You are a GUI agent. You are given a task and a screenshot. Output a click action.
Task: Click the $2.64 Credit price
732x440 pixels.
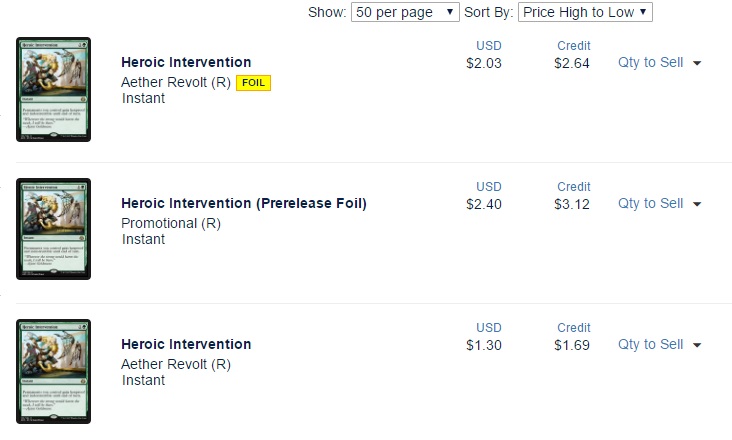[572, 63]
